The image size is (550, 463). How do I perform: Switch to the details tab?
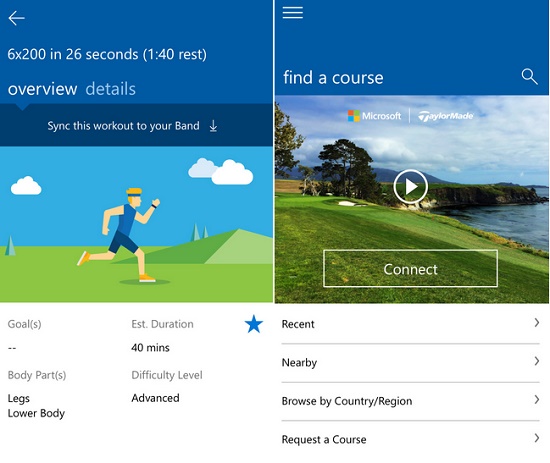coord(110,89)
